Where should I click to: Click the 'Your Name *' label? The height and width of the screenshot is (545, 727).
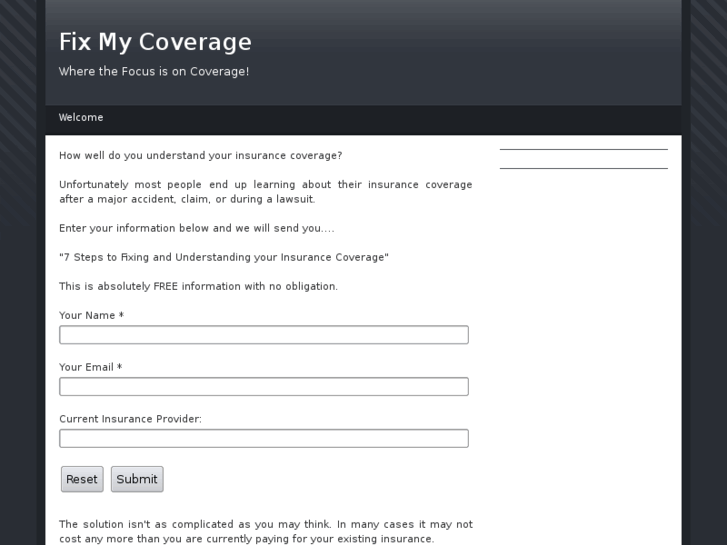click(x=91, y=315)
